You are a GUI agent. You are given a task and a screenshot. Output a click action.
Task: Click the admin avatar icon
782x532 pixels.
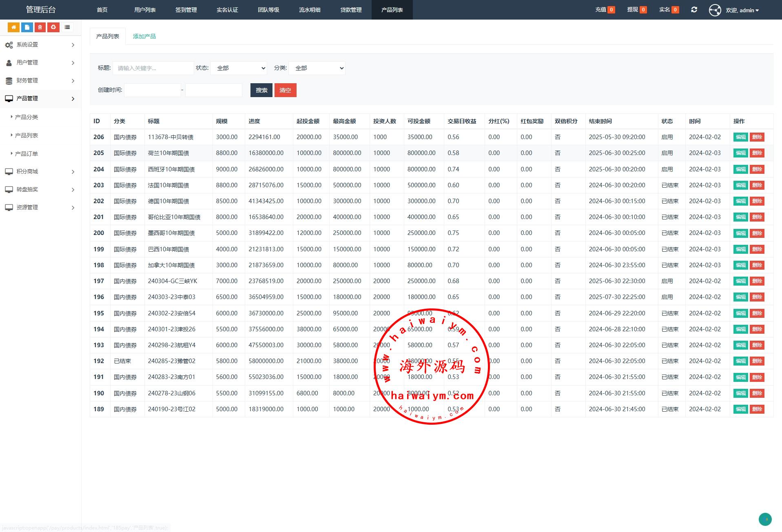715,10
